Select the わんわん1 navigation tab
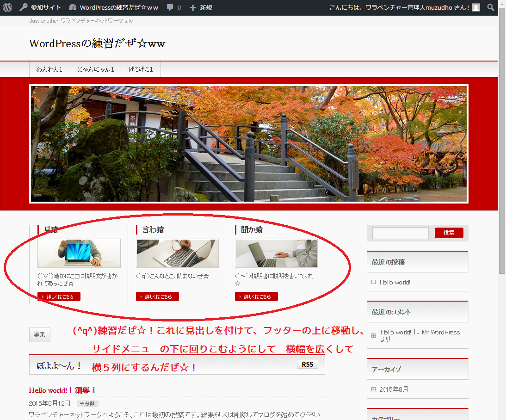Viewport: 506px width, 420px height. 49,69
